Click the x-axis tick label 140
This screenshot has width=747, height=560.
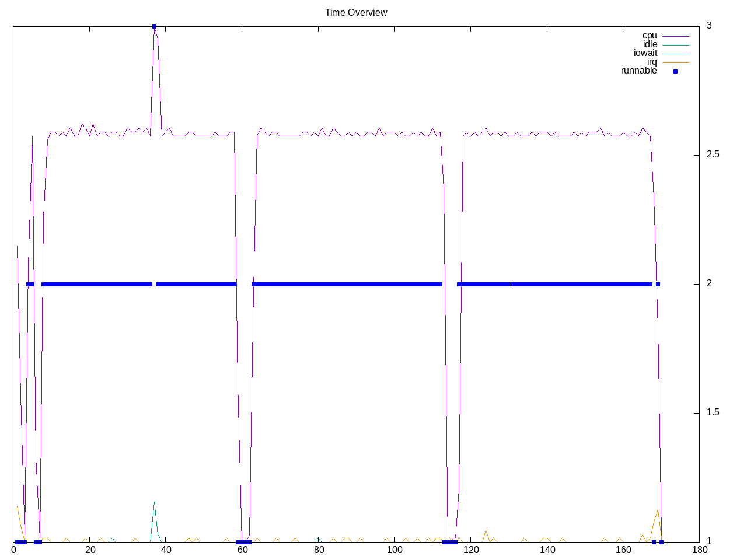pyautogui.click(x=547, y=549)
